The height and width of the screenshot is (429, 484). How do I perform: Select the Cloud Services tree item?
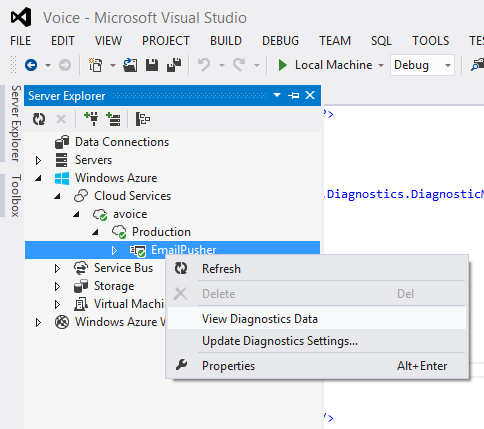132,196
